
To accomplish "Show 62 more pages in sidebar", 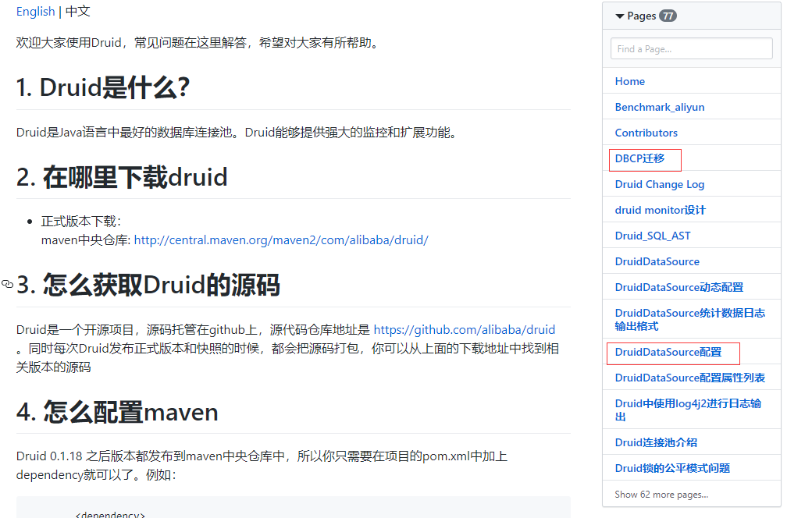I will (661, 494).
